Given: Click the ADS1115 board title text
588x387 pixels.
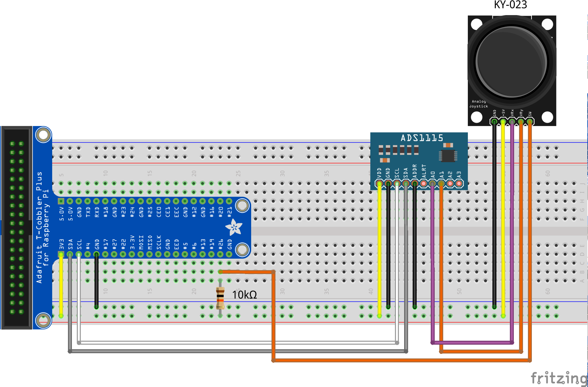Looking at the screenshot, I should click(x=422, y=138).
